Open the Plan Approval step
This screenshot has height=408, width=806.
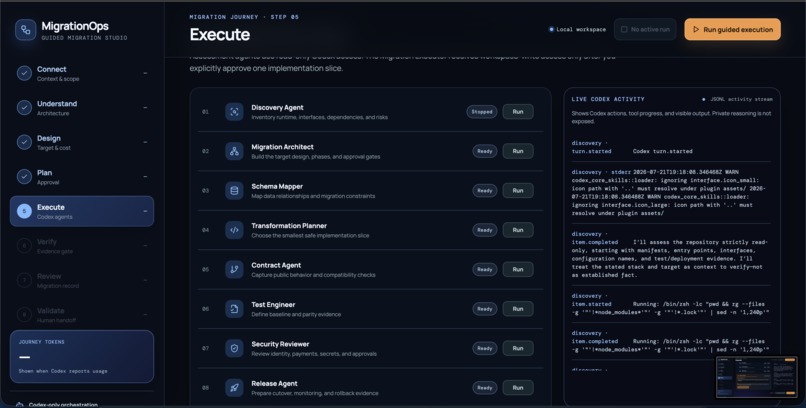[82, 176]
